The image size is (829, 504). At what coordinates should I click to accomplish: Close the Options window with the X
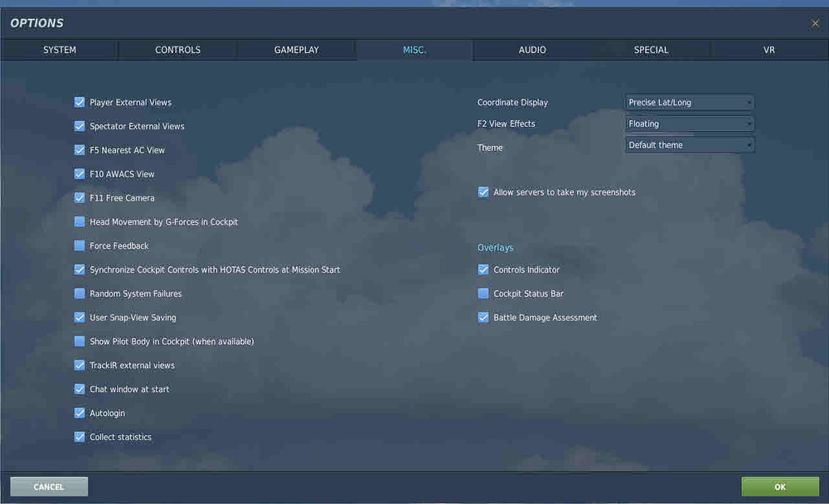(815, 23)
